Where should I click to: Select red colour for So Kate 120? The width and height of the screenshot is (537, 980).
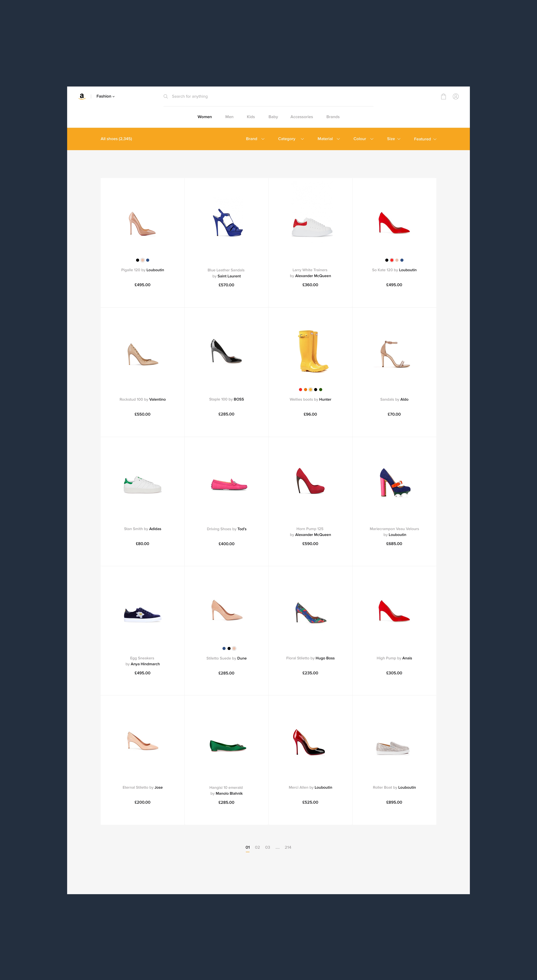click(392, 260)
